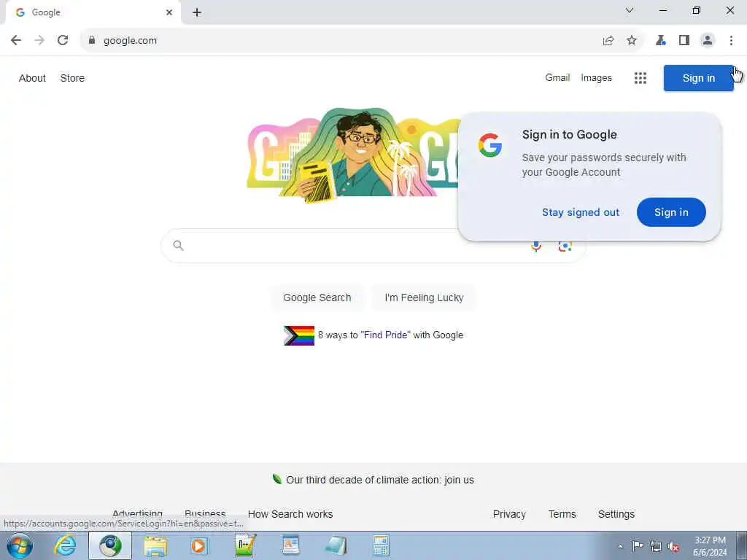This screenshot has height=560, width=747.
Task: Click the top-right Sign in button
Action: click(x=698, y=78)
